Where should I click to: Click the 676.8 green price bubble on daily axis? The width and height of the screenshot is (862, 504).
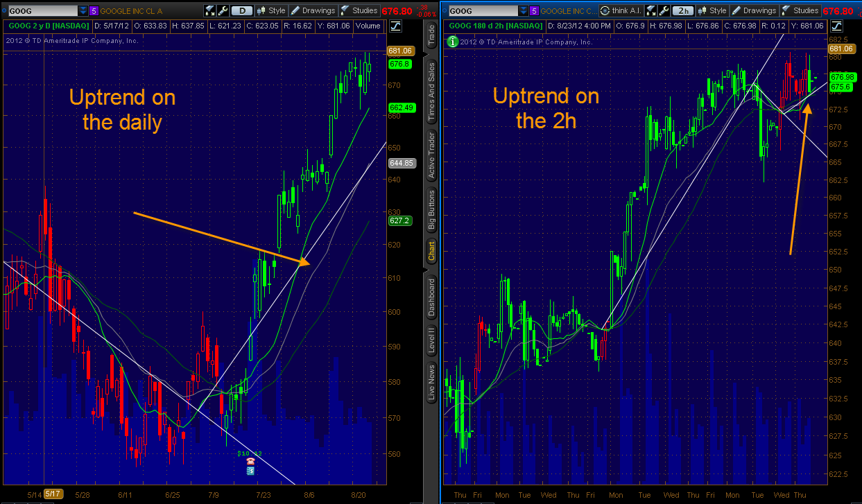pos(400,64)
